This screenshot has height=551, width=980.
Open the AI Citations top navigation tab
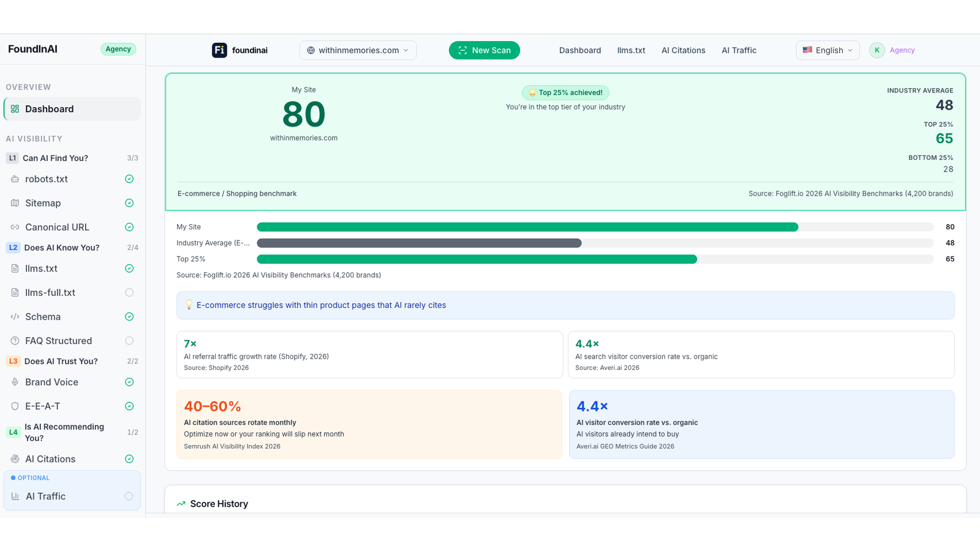(x=684, y=50)
